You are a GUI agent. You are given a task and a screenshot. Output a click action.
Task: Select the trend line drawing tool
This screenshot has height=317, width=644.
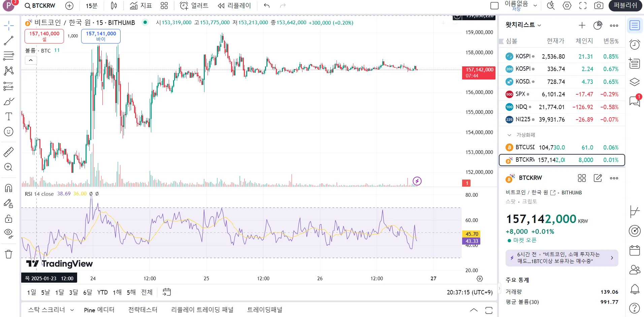click(x=9, y=41)
